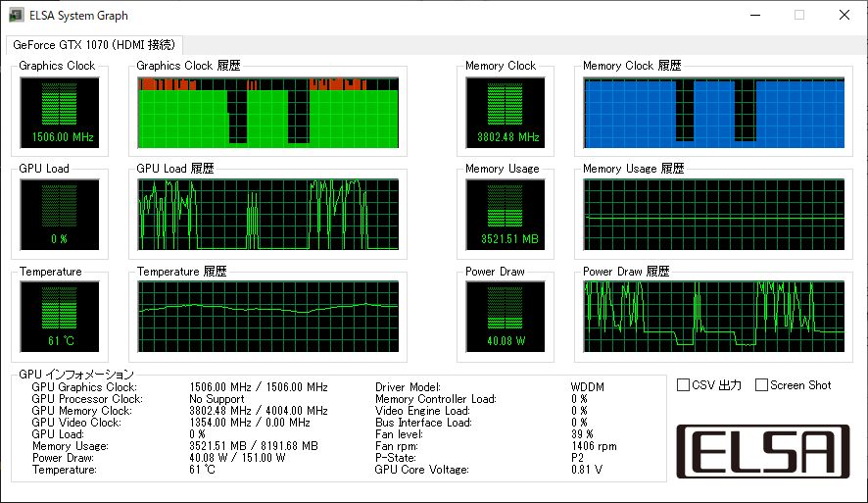868x503 pixels.
Task: Click the 'Memory Controller Load:' label
Action: pos(436,399)
